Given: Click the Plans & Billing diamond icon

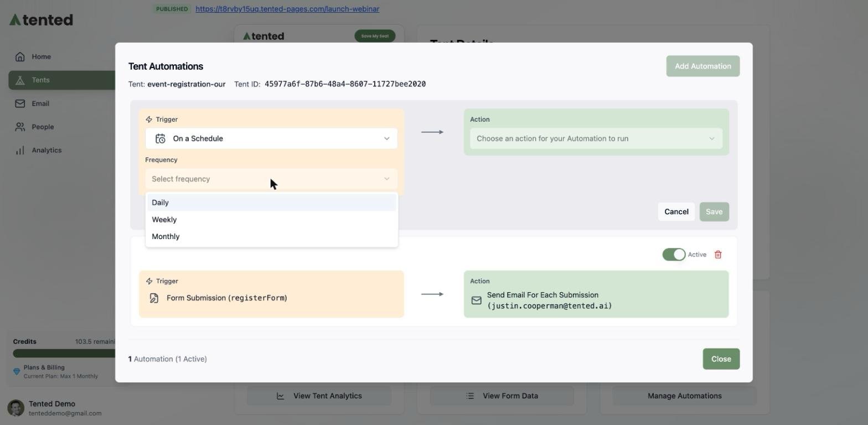Looking at the screenshot, I should tap(17, 371).
